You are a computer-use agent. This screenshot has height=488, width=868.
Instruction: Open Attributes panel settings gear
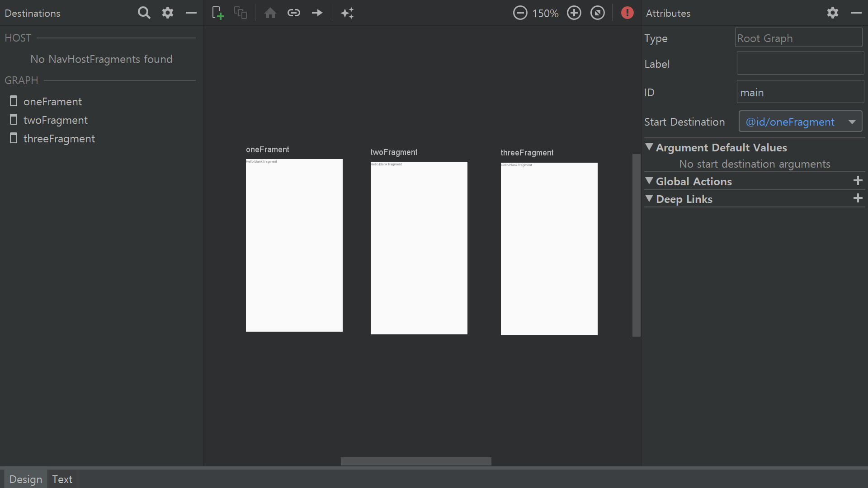(833, 13)
